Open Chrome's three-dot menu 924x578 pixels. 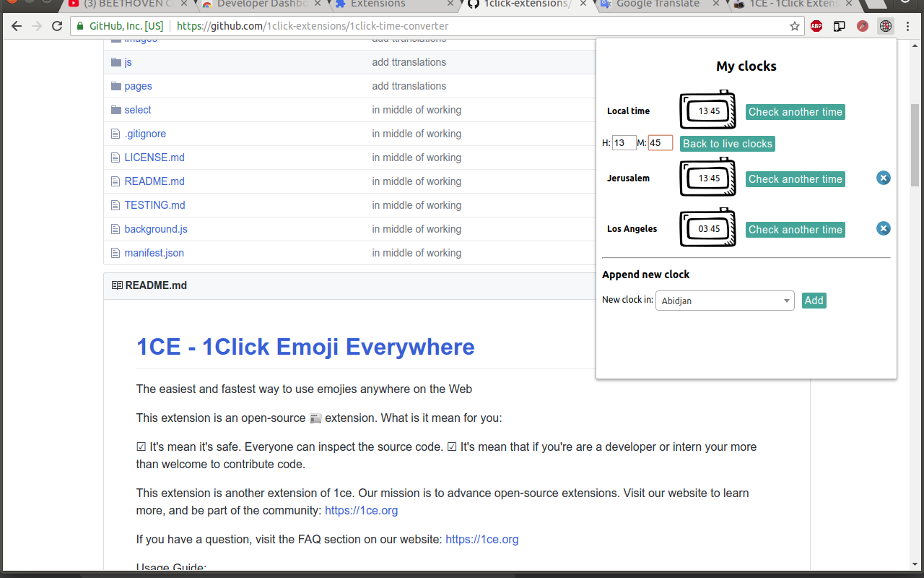909,26
